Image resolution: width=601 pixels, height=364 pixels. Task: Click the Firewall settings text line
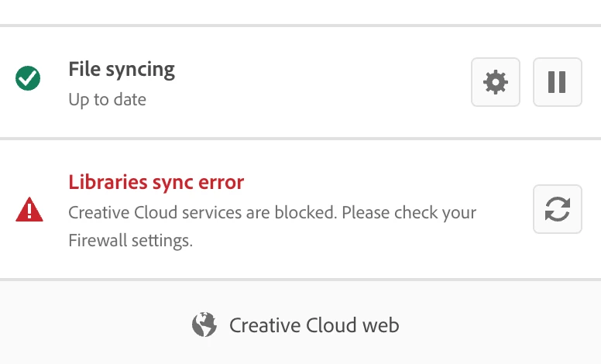tap(130, 241)
